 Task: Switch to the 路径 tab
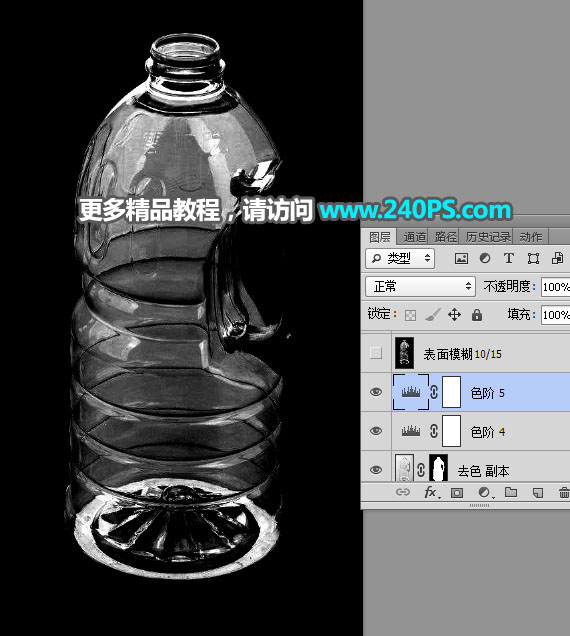(x=445, y=237)
